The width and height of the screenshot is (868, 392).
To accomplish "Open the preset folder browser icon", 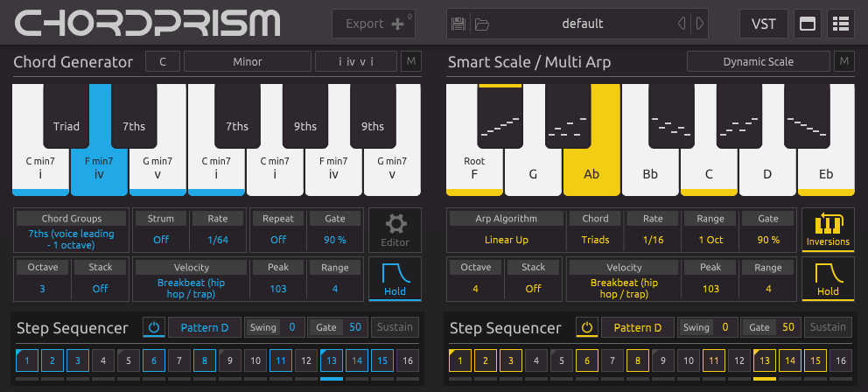I will 481,24.
